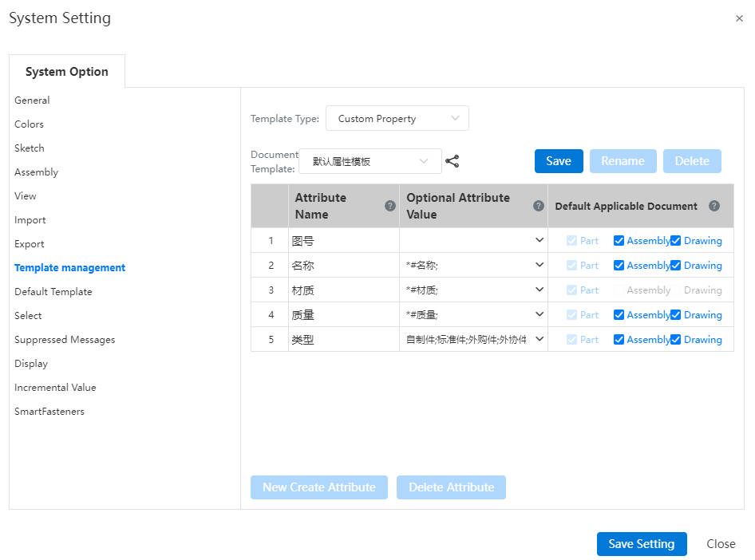Expand optional value dropdown for 名称
The image size is (755, 560).
click(x=540, y=265)
